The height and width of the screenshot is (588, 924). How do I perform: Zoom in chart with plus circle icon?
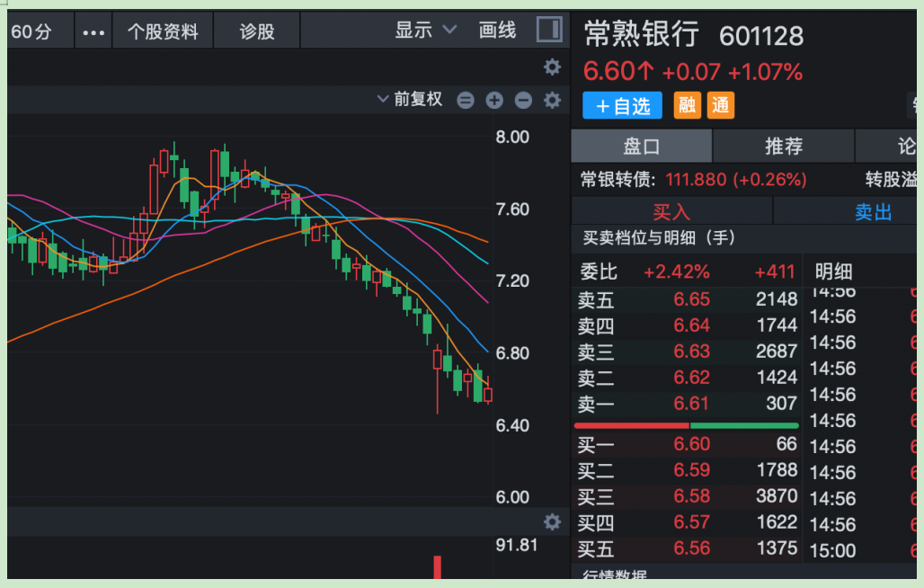pos(494,100)
